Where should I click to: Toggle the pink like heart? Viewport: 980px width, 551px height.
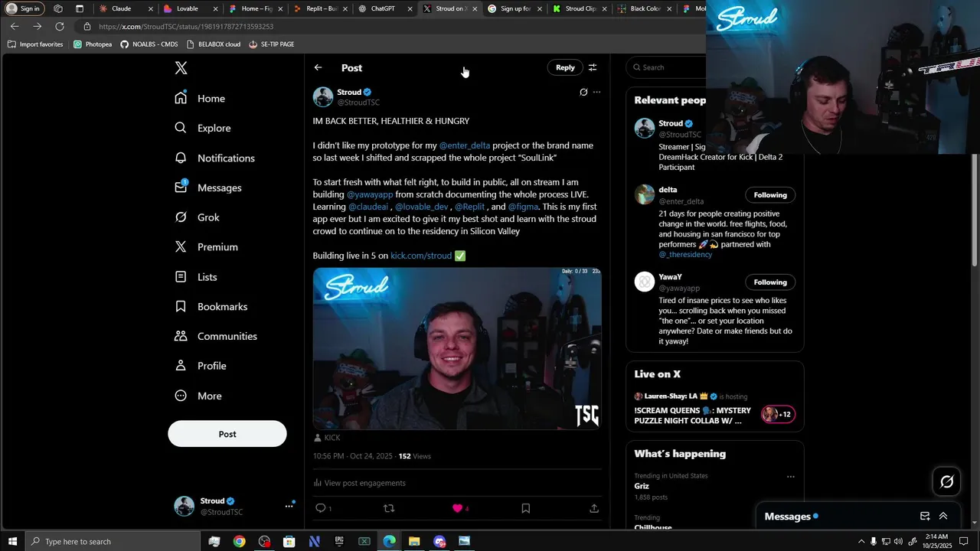[x=457, y=508]
